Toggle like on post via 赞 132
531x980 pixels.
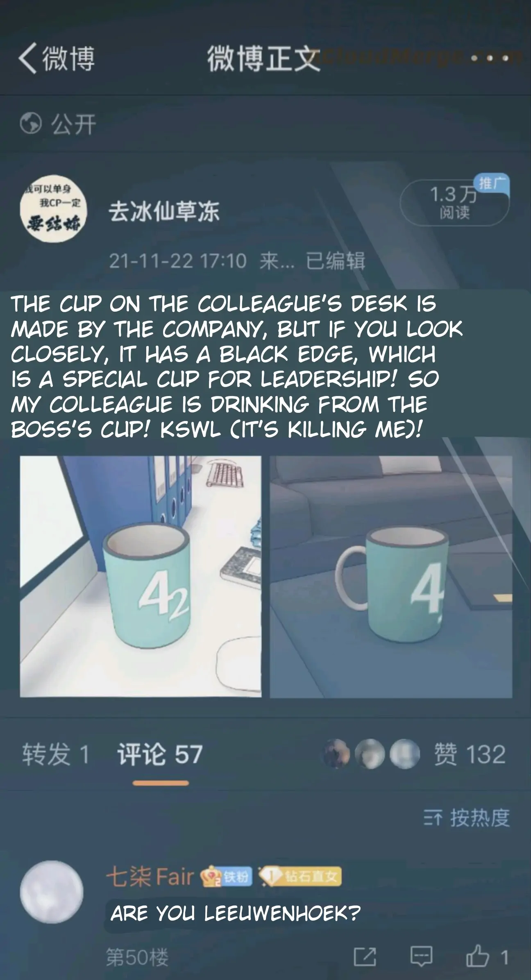pyautogui.click(x=470, y=754)
